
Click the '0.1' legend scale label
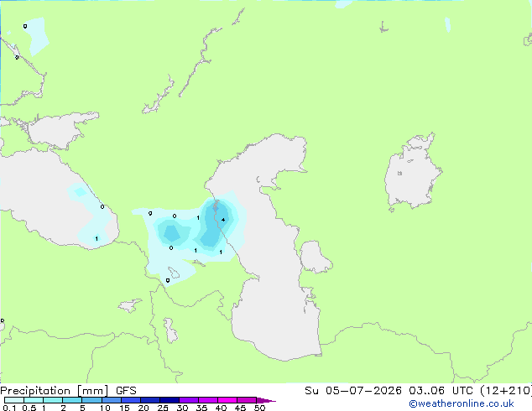9,408
